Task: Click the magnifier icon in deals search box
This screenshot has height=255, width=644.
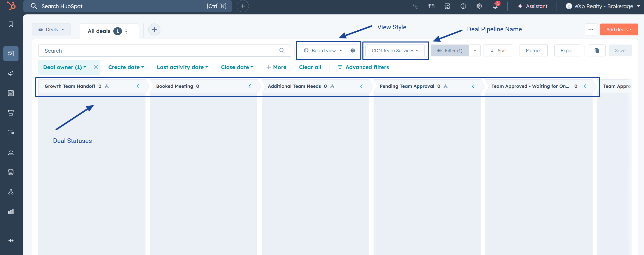Action: coord(282,51)
